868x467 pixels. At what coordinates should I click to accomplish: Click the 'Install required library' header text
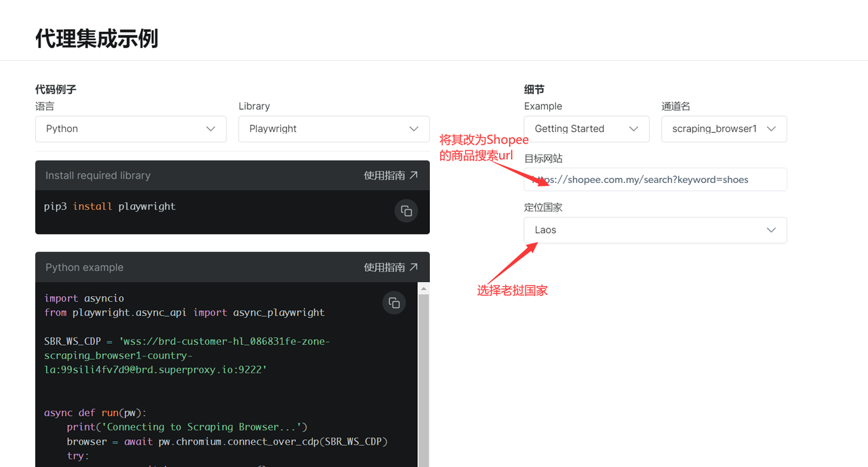(x=98, y=176)
